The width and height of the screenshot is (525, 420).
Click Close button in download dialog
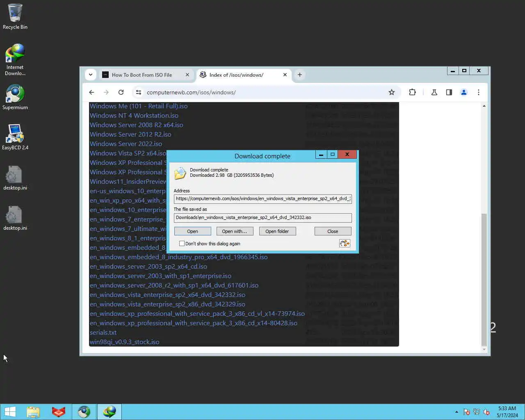(x=333, y=231)
